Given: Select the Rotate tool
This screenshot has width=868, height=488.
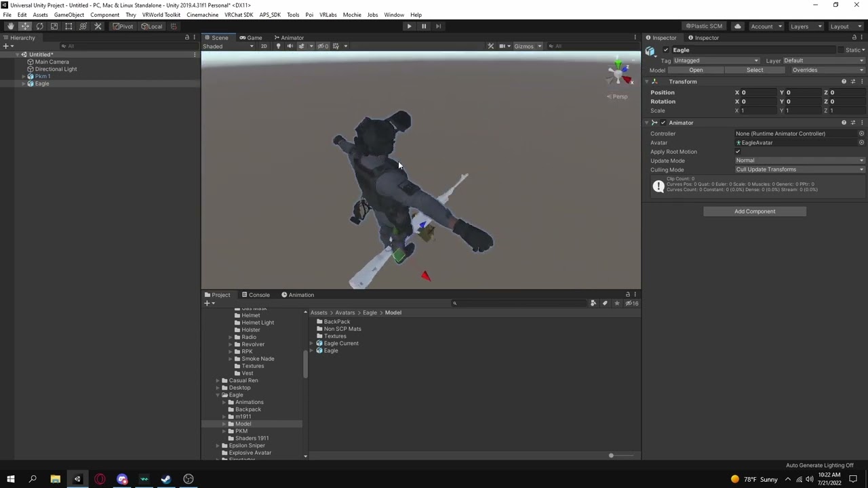Looking at the screenshot, I should [x=39, y=26].
